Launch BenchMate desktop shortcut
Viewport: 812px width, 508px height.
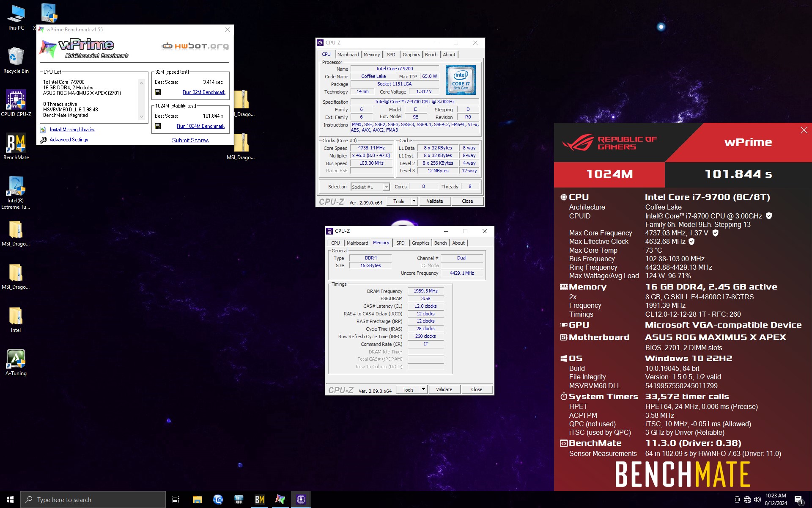16,146
